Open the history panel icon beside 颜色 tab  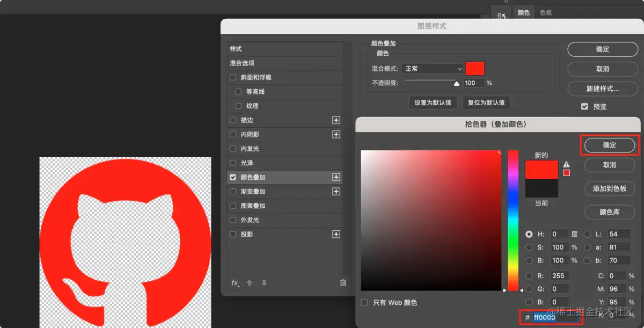click(502, 17)
